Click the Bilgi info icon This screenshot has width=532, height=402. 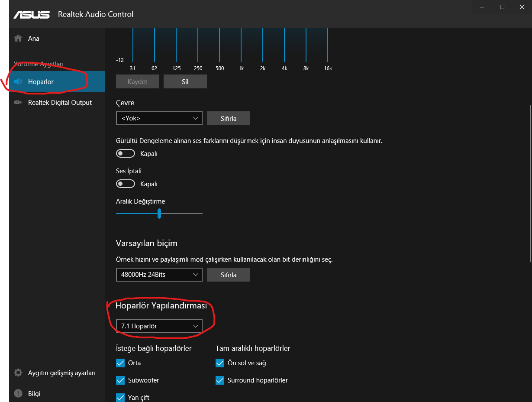(18, 394)
